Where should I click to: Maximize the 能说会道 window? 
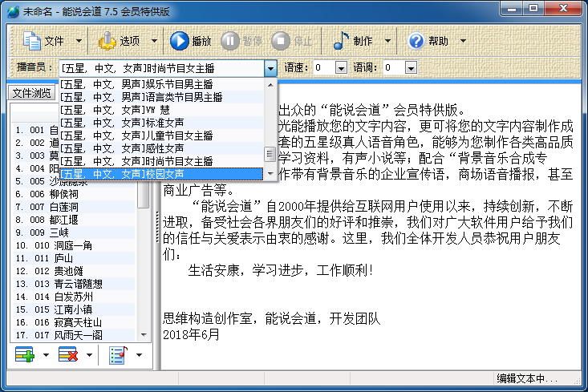coord(533,9)
